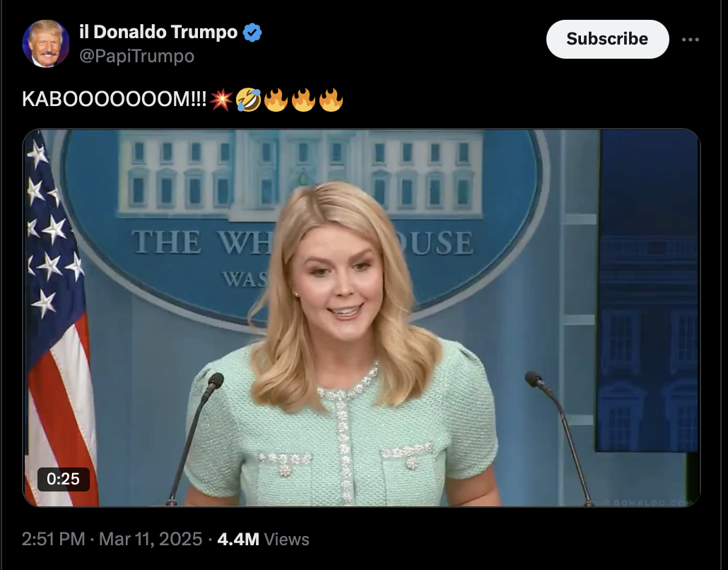Open the three-dot more options menu
The image size is (728, 570).
[x=690, y=40]
